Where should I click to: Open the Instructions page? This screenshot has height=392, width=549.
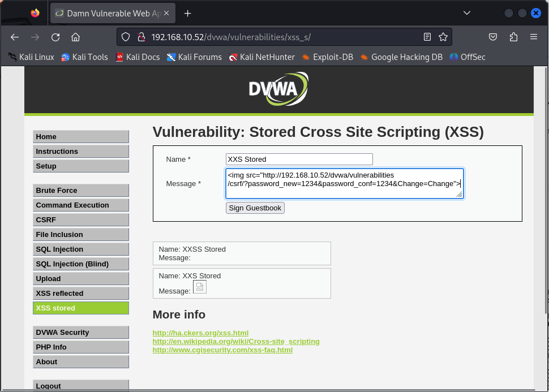(x=81, y=152)
